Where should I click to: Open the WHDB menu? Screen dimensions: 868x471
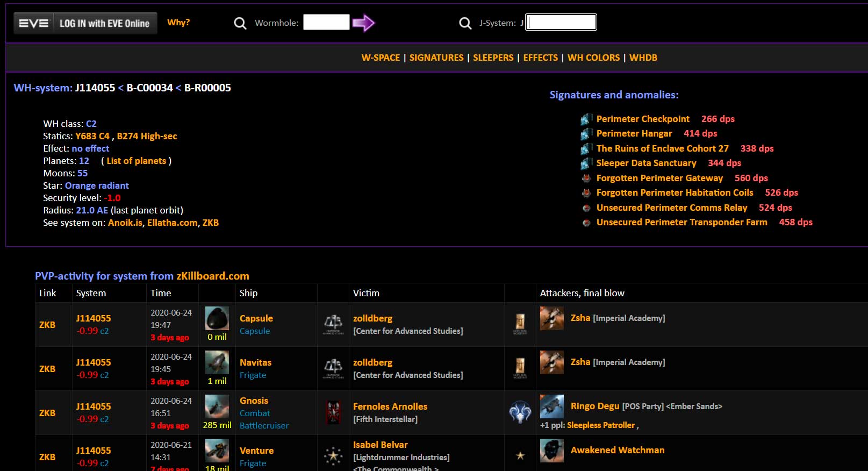point(643,58)
